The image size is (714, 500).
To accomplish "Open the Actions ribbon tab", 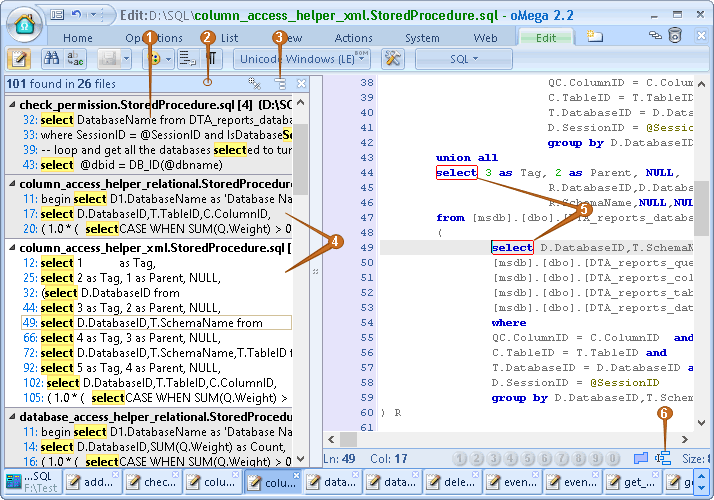I will pyautogui.click(x=353, y=38).
